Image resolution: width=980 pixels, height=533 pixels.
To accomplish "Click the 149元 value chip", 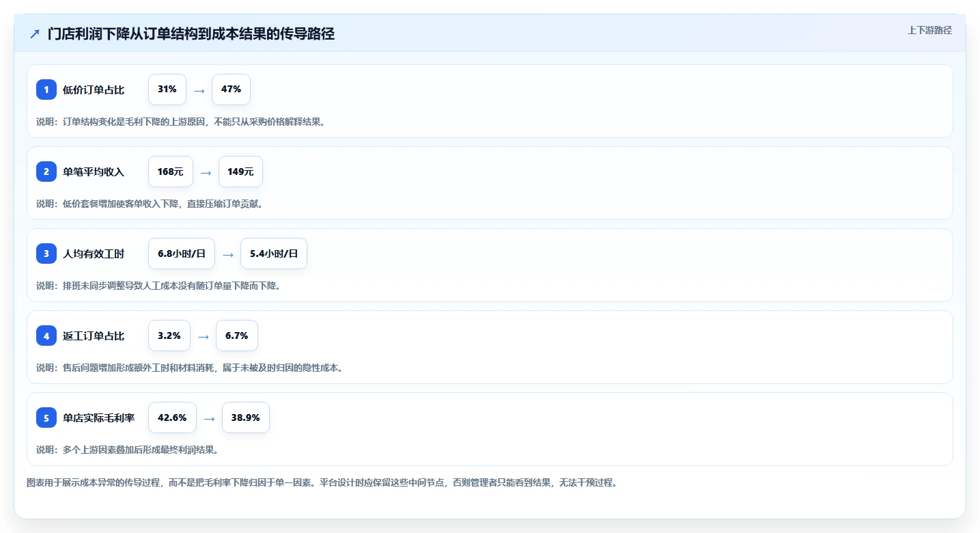I will 240,172.
